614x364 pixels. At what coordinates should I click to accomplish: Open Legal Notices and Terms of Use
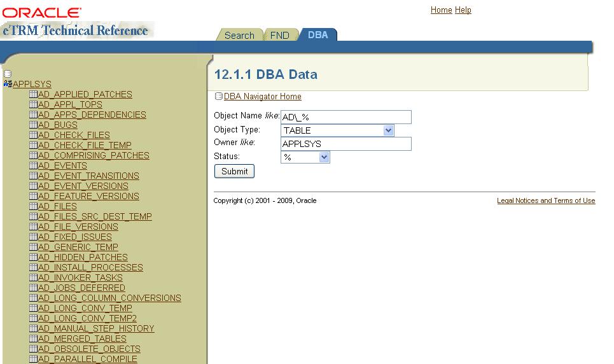[546, 200]
